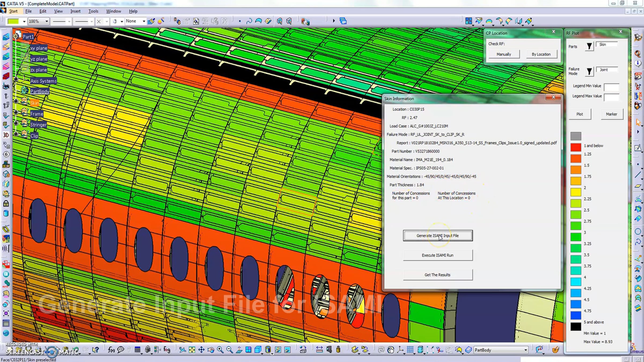Click the Zoom Out magnifier icon
The height and width of the screenshot is (362, 644).
(229, 350)
